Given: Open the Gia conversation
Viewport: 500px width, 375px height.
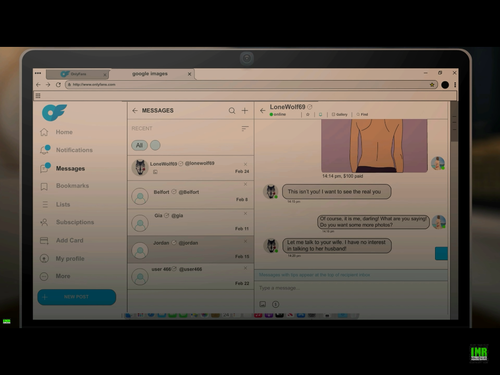Looking at the screenshot, I should point(191,223).
